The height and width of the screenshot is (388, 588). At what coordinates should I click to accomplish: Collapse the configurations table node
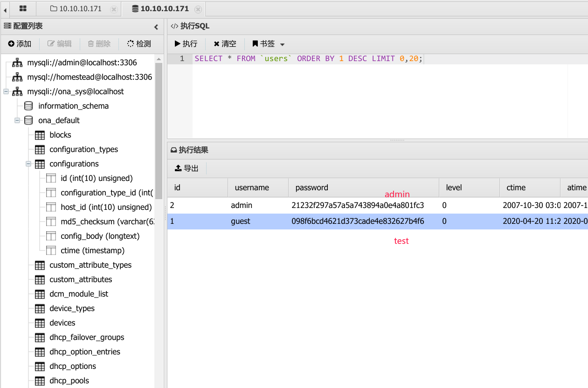28,164
